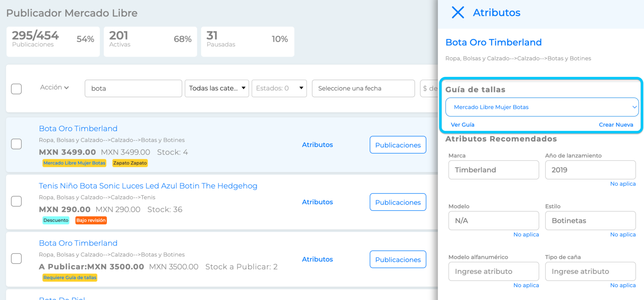Click the Bajo revisión orange tag
The width and height of the screenshot is (644, 300).
[x=91, y=220]
